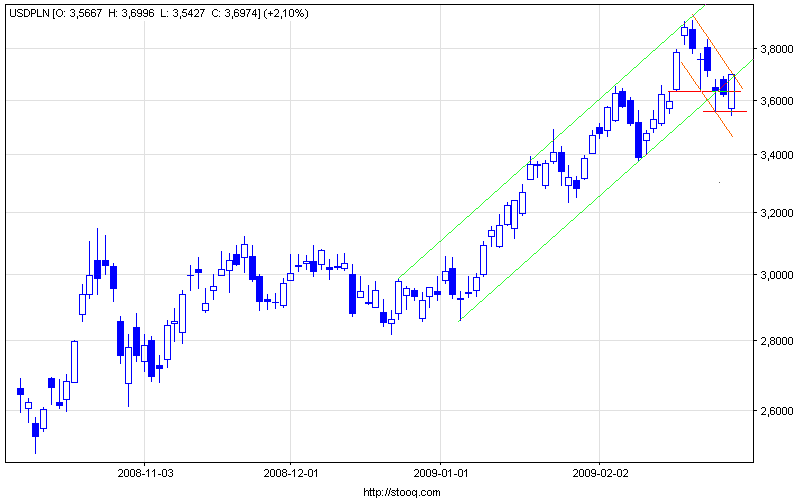This screenshot has height=500, width=800.
Task: Click the USDPLN symbol title text
Action: tap(30, 14)
